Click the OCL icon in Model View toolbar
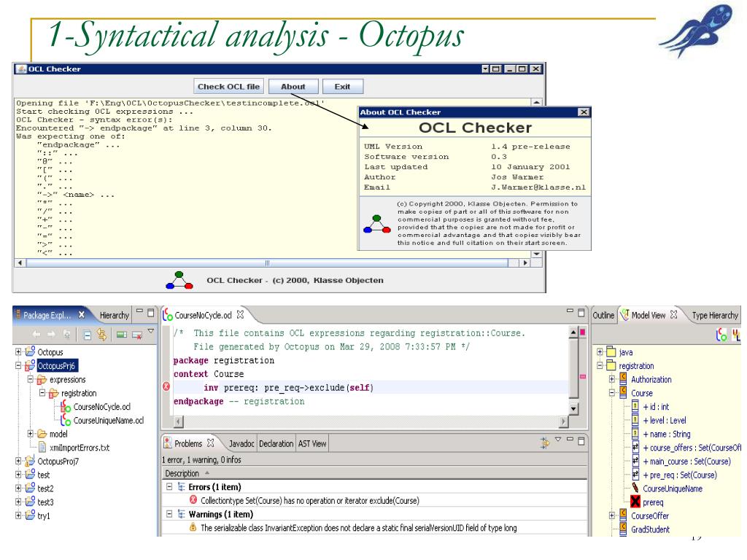The height and width of the screenshot is (560, 747). coord(721,335)
